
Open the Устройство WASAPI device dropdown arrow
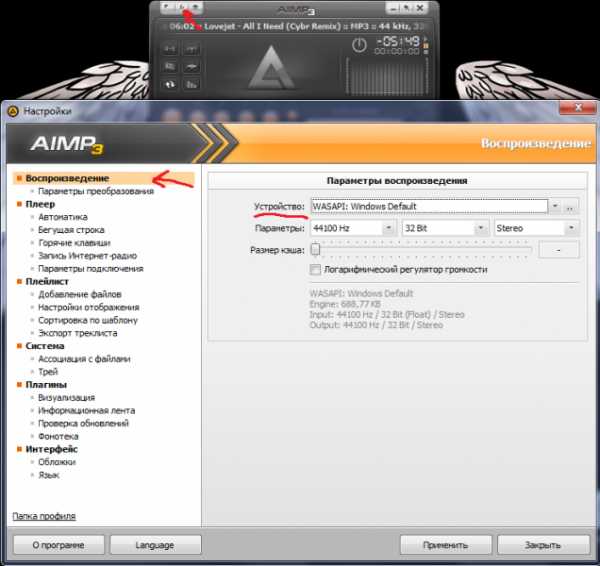tap(554, 206)
